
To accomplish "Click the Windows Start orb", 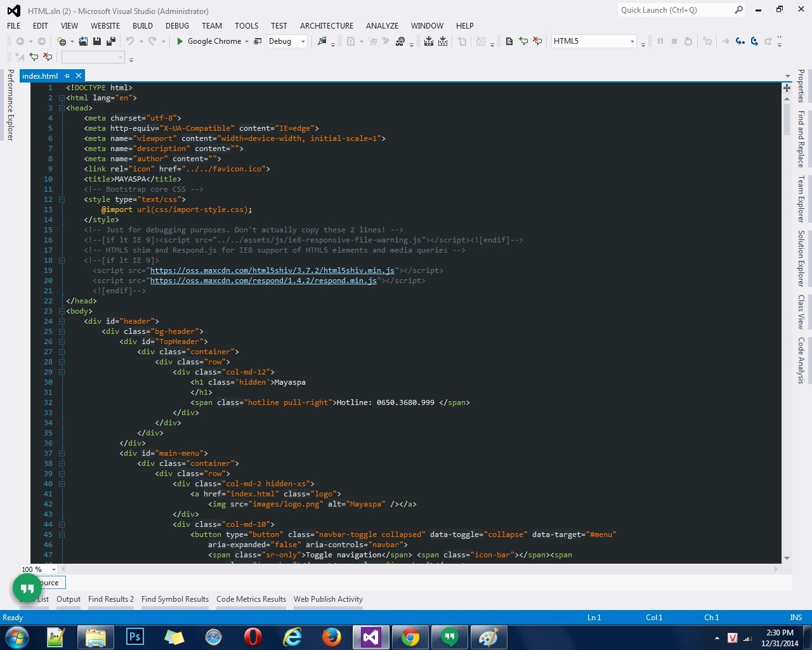I will click(17, 637).
